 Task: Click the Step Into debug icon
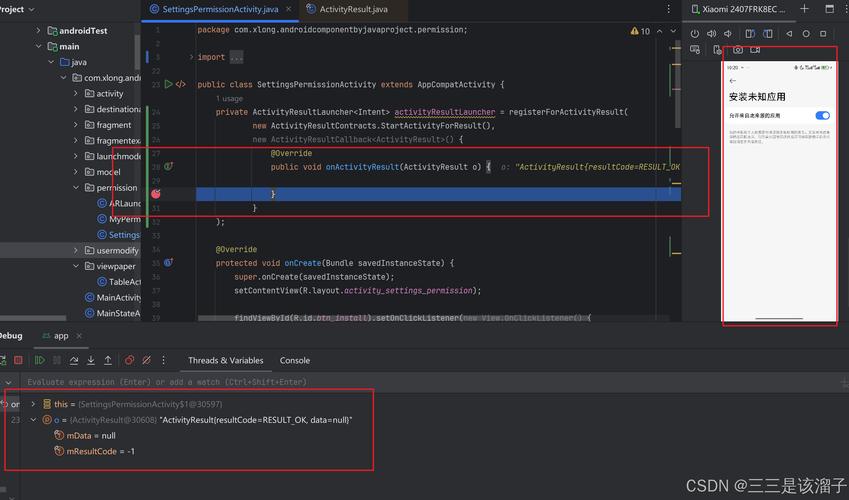91,360
